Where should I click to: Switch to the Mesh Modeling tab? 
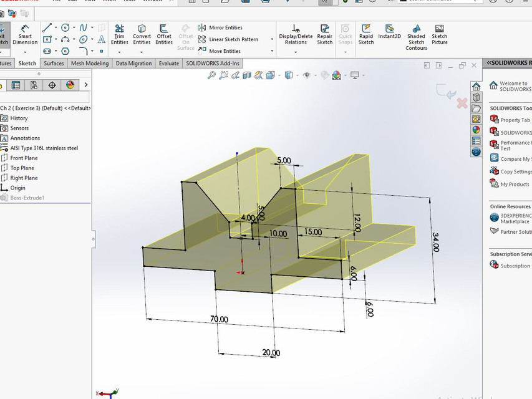(x=90, y=64)
